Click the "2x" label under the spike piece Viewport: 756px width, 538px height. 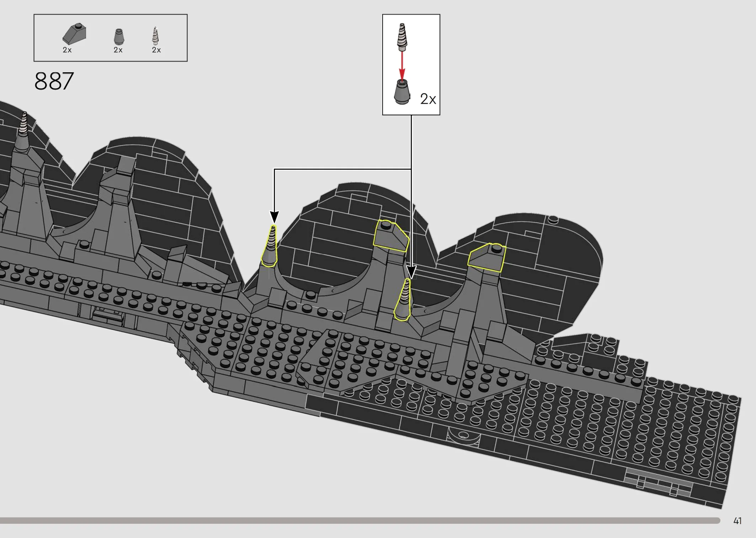tap(156, 50)
